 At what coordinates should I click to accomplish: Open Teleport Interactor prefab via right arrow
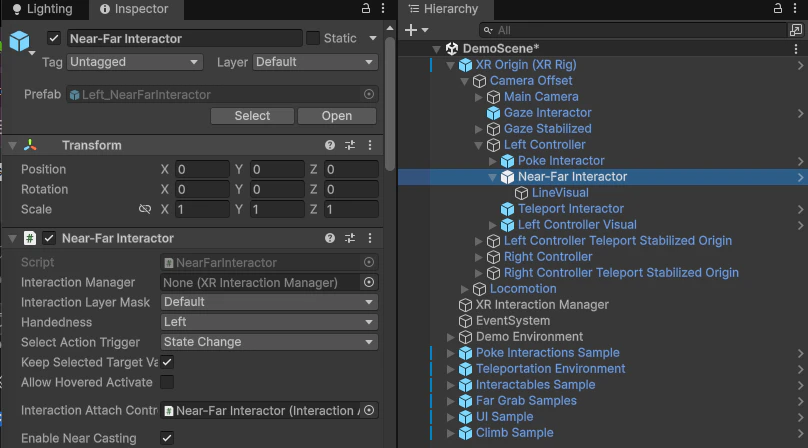pyautogui.click(x=800, y=209)
